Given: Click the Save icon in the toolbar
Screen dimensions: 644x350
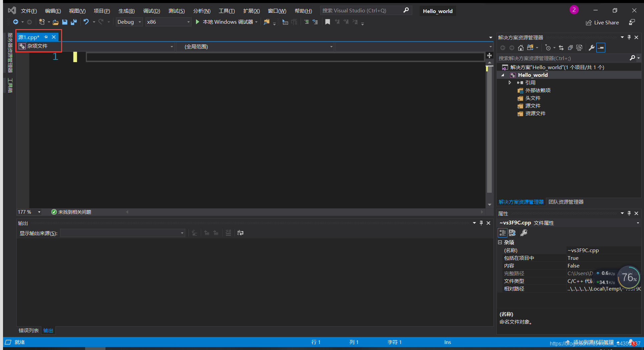Looking at the screenshot, I should click(64, 22).
